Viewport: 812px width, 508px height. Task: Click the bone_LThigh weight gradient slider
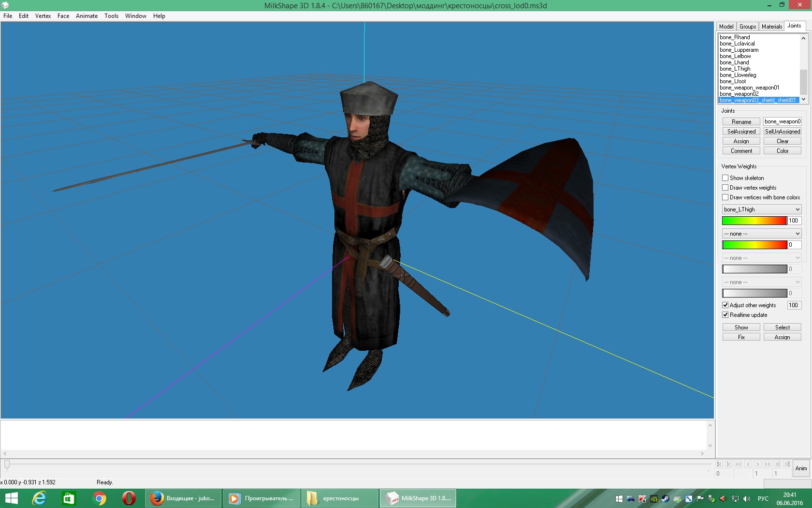(754, 221)
